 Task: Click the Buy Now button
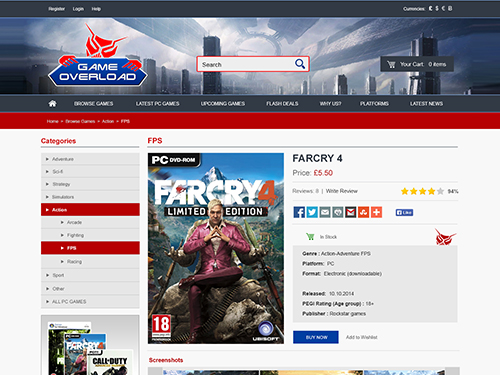pos(316,337)
